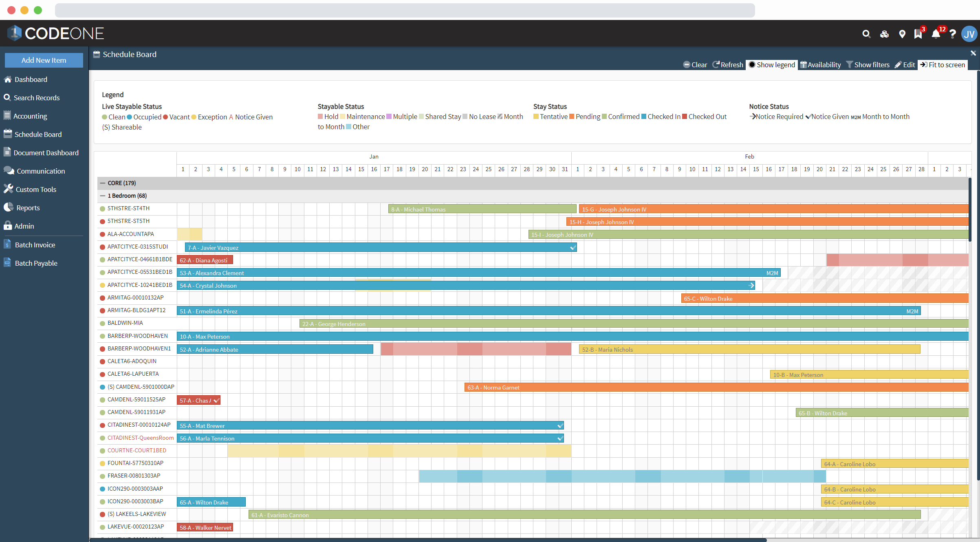This screenshot has width=980, height=542.
Task: Click the help question mark icon
Action: pos(953,34)
